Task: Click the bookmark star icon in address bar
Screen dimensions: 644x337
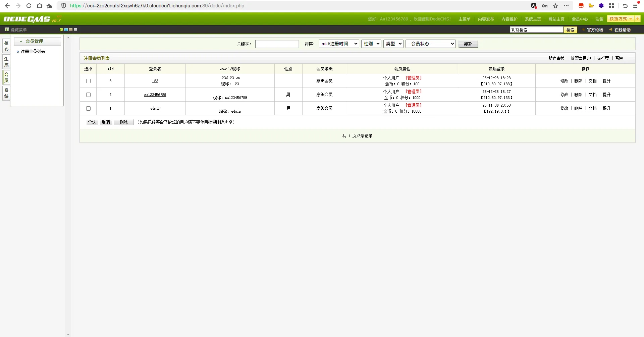Action: 555,6
